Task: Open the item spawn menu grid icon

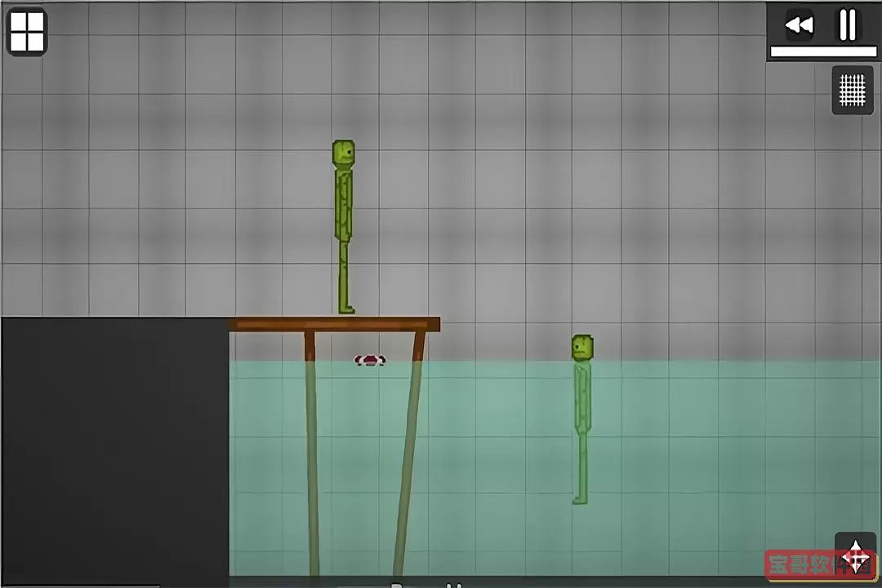Action: [27, 33]
